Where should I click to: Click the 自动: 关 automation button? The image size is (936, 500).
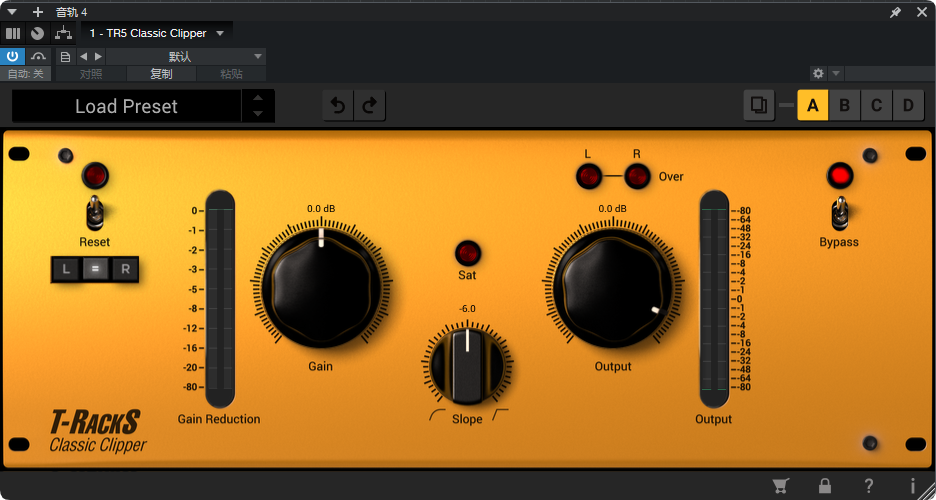(x=26, y=74)
